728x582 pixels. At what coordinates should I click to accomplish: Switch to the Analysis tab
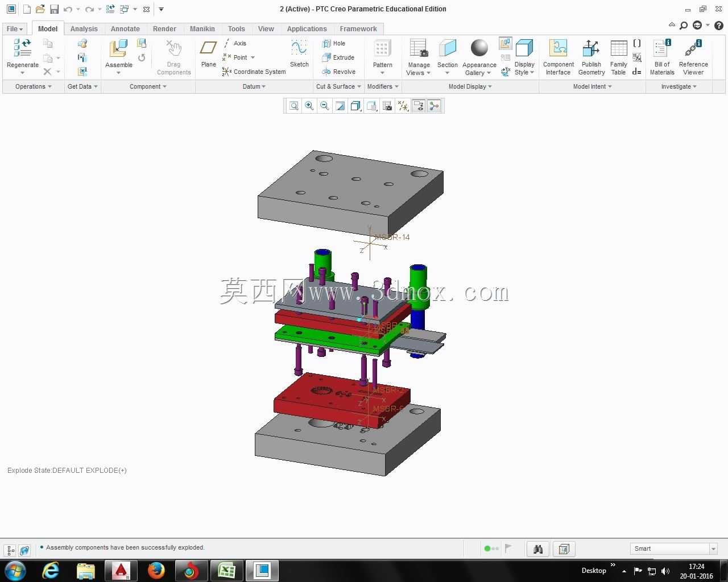84,29
